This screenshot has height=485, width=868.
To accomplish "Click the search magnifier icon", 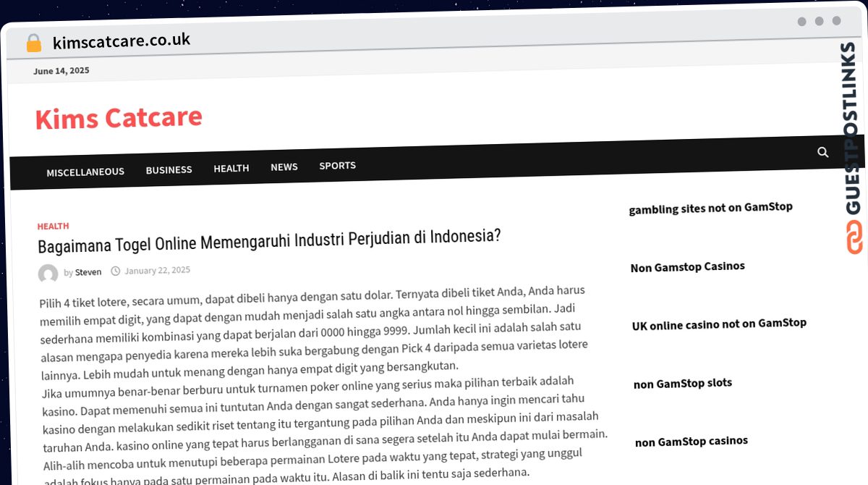I will tap(822, 152).
